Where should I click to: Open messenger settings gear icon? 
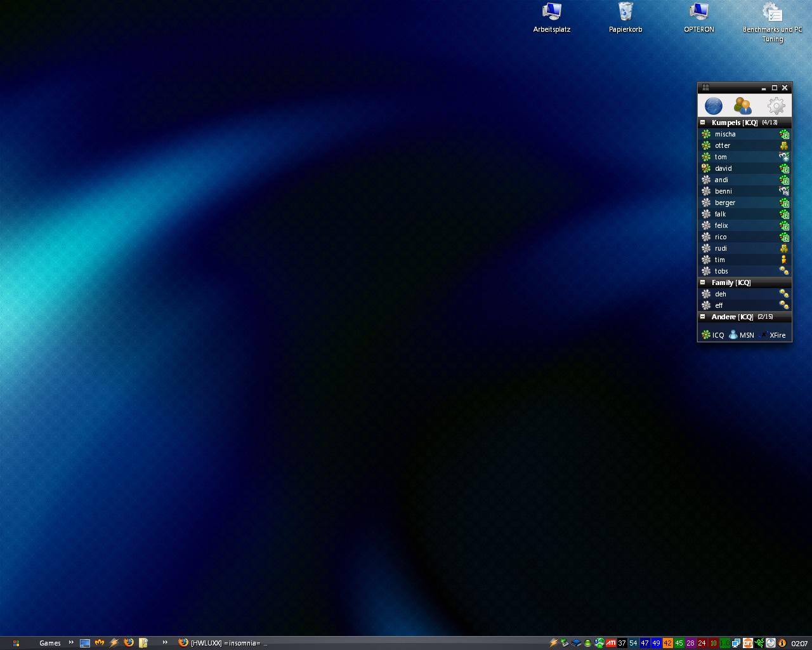click(x=776, y=106)
